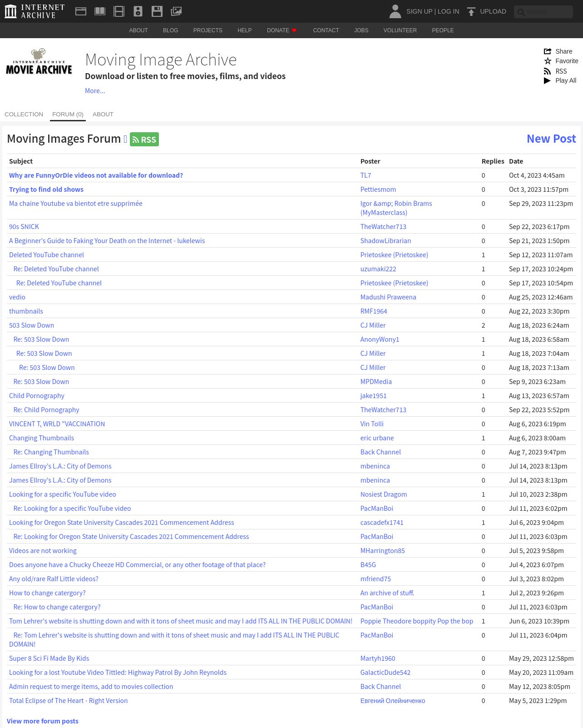Open 'Re: How to change catergory?' reply
Viewport: 583px width, 728px height.
click(x=57, y=607)
